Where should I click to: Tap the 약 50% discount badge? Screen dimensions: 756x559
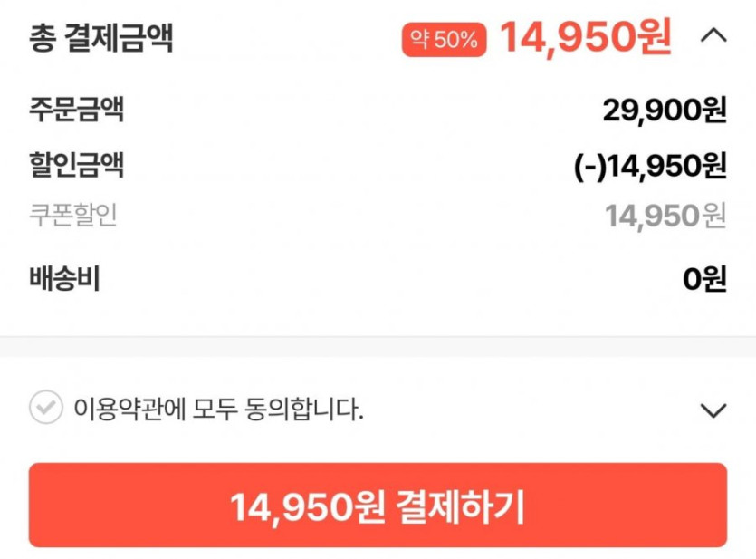pyautogui.click(x=444, y=39)
